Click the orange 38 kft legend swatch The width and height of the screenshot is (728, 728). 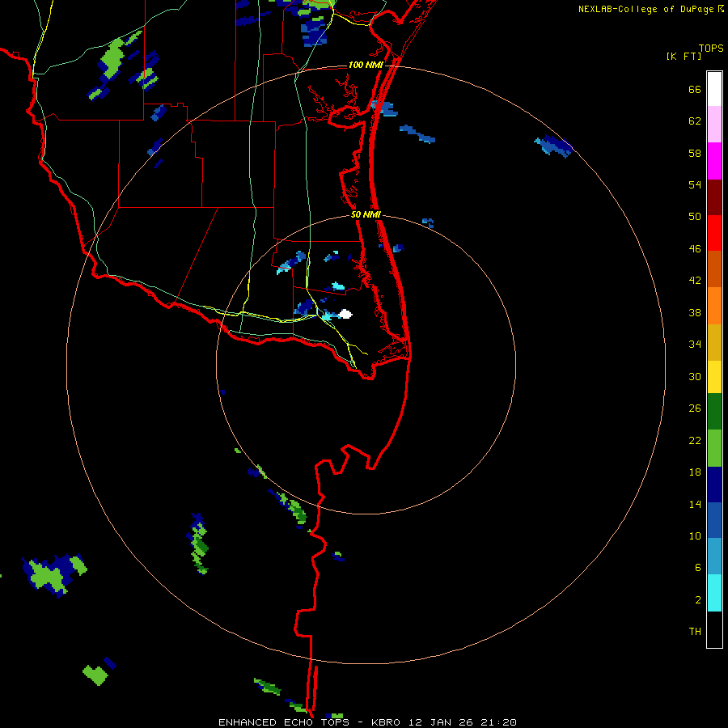[x=714, y=306]
